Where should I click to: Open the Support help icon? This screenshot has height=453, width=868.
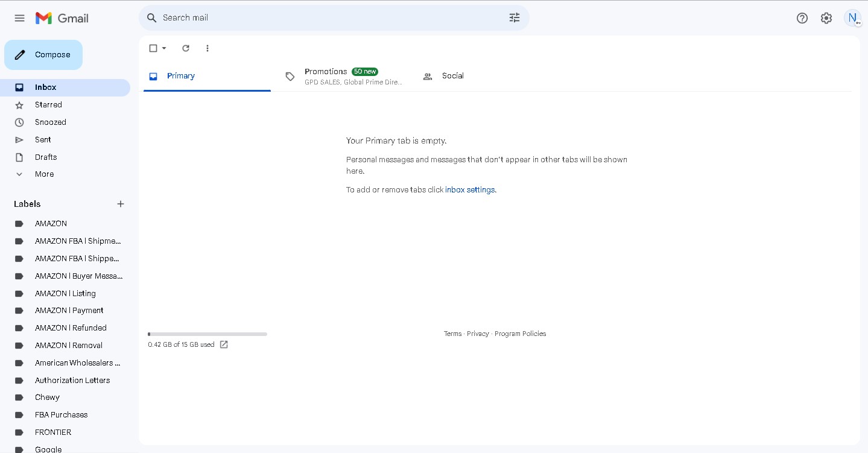[802, 18]
